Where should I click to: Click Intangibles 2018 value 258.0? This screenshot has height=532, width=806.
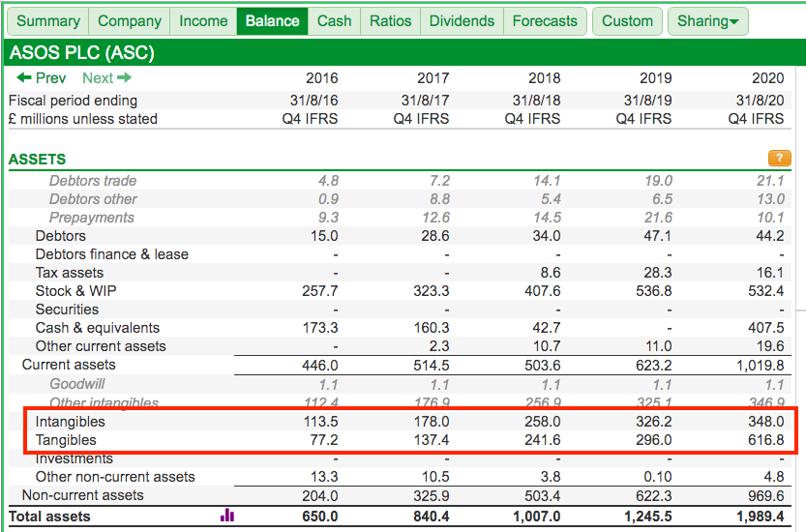point(542,422)
